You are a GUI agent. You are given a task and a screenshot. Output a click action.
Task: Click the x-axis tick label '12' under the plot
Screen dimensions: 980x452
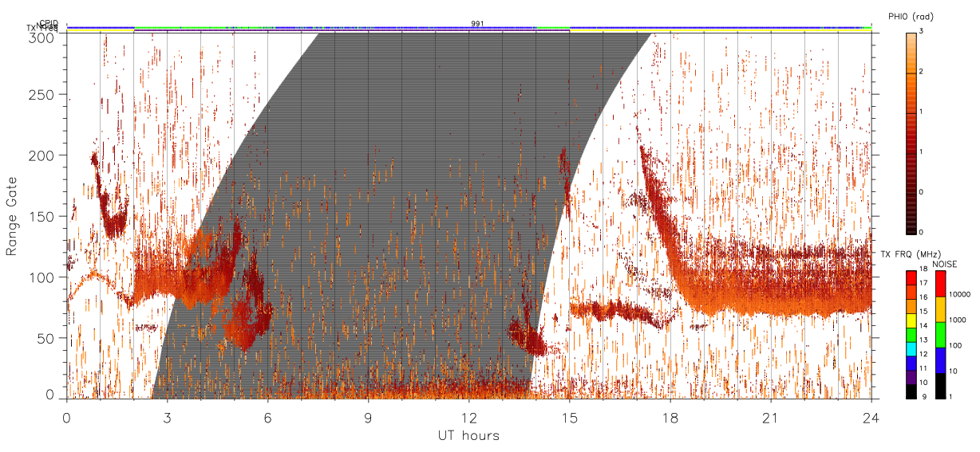coord(468,417)
